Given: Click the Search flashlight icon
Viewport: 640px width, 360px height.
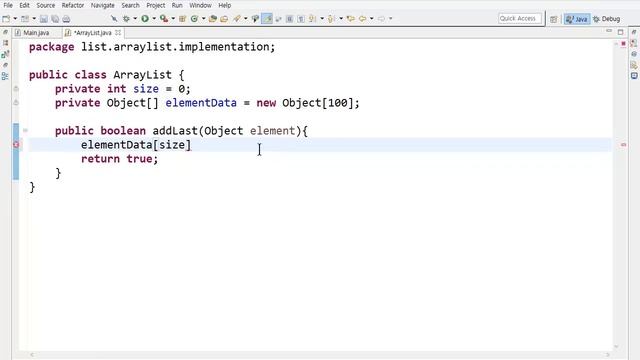Looking at the screenshot, I should coord(237,19).
